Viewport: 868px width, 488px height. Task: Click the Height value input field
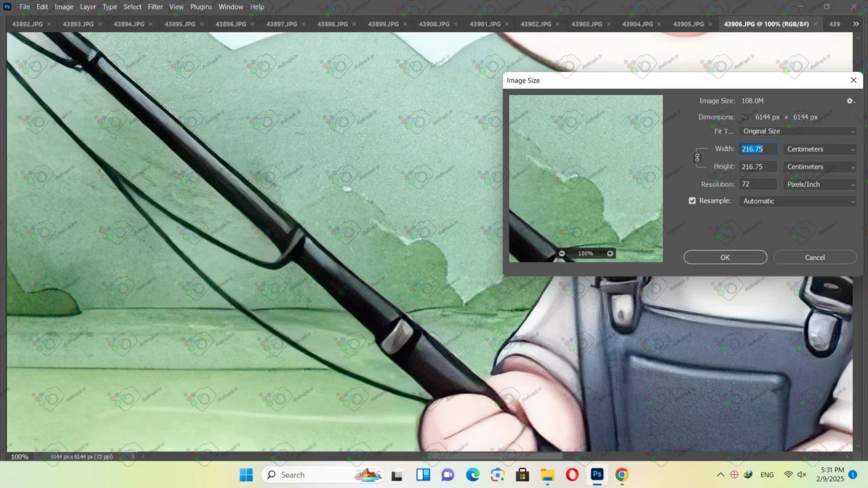coord(758,167)
